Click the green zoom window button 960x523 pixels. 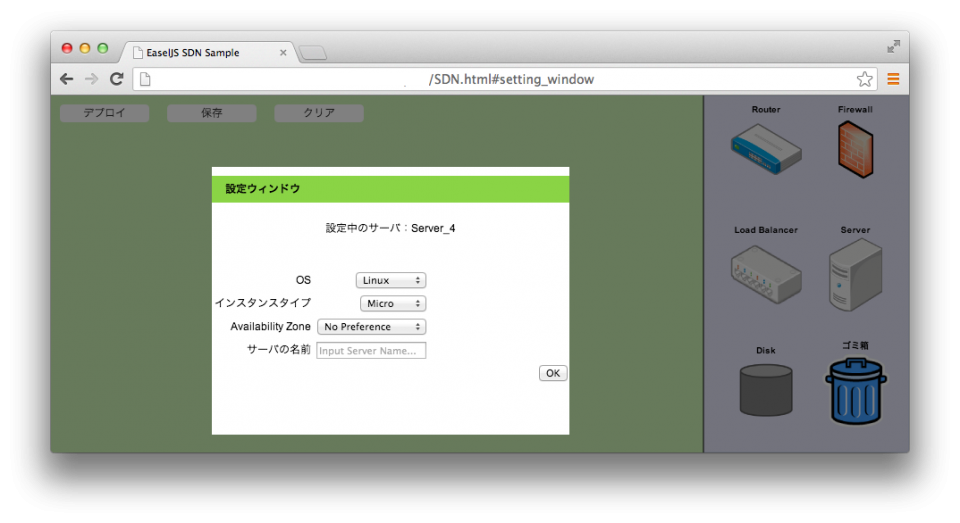click(103, 48)
